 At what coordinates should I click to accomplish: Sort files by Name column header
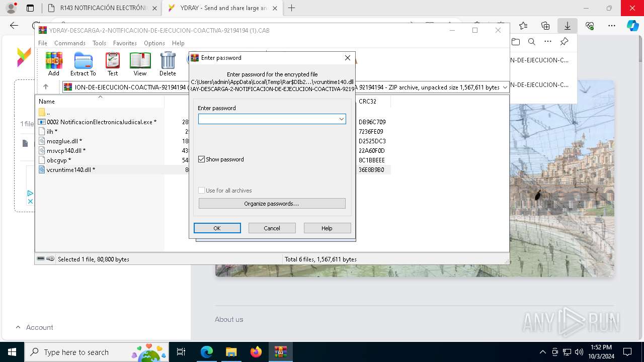click(100, 102)
